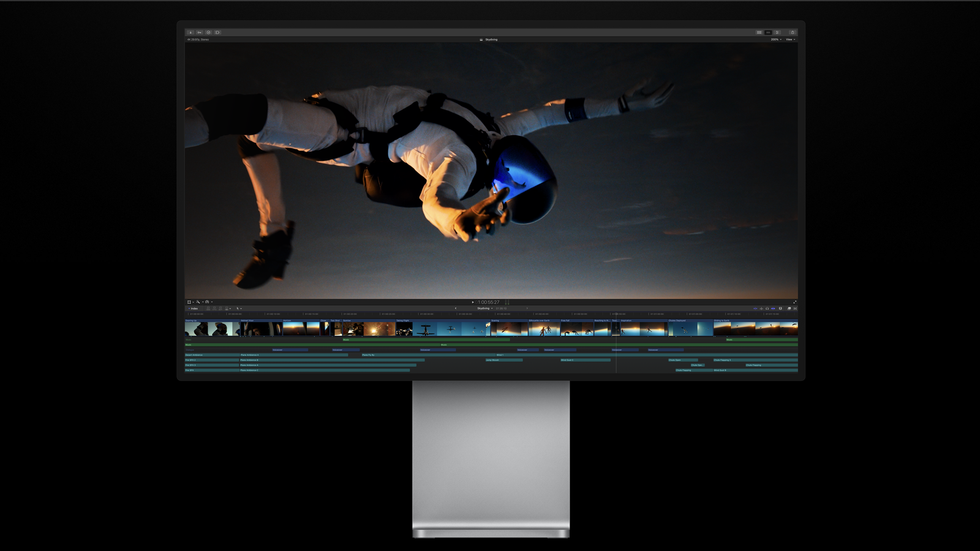Click the Skydiving project title in the viewer

pyautogui.click(x=490, y=39)
